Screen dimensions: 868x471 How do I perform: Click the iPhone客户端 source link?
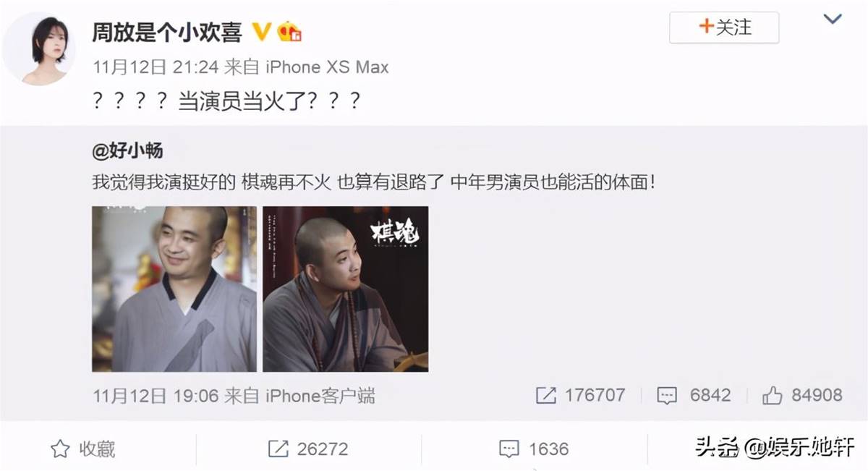321,396
